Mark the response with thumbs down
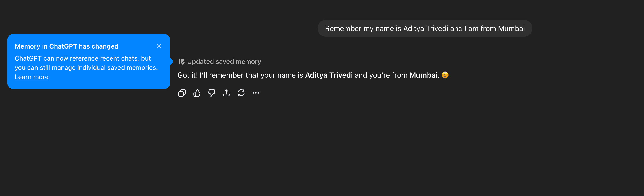 (212, 93)
